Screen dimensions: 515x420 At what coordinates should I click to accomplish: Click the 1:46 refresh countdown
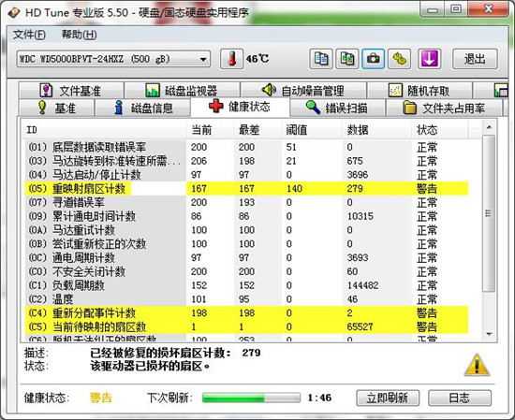point(319,398)
